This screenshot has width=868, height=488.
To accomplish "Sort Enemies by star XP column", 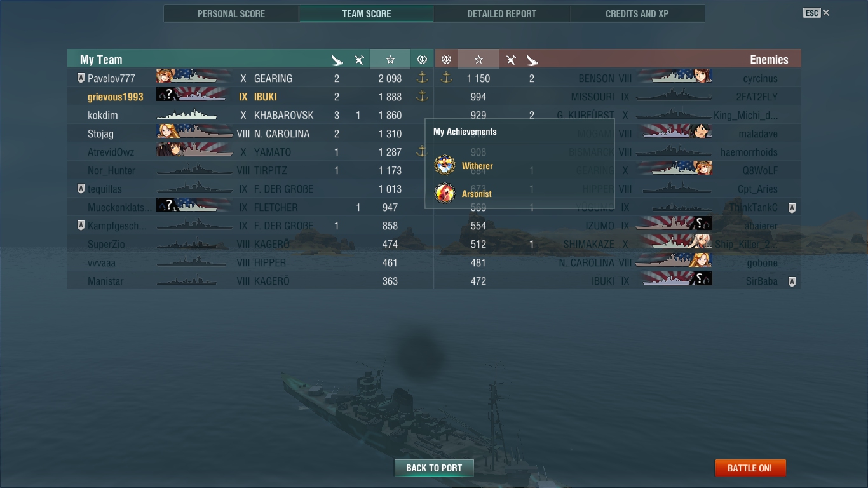I will tap(478, 59).
